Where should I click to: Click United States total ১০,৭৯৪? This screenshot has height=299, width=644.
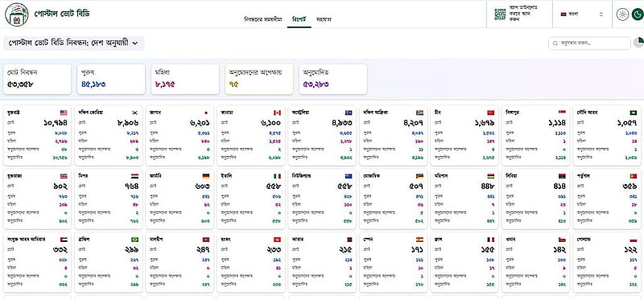point(56,122)
